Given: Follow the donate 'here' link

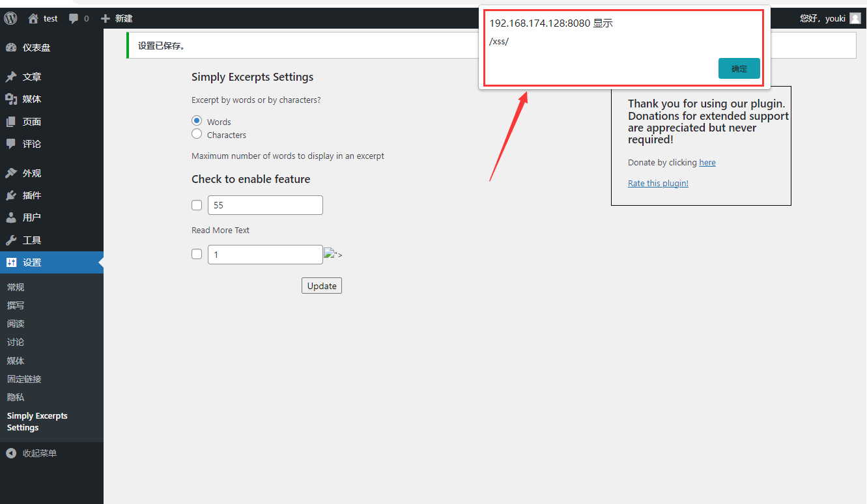Looking at the screenshot, I should coord(707,163).
